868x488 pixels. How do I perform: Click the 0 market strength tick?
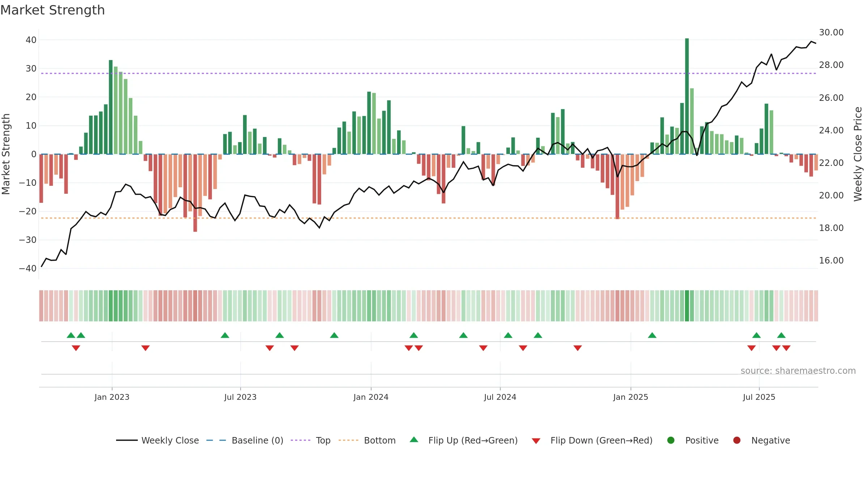tap(34, 154)
